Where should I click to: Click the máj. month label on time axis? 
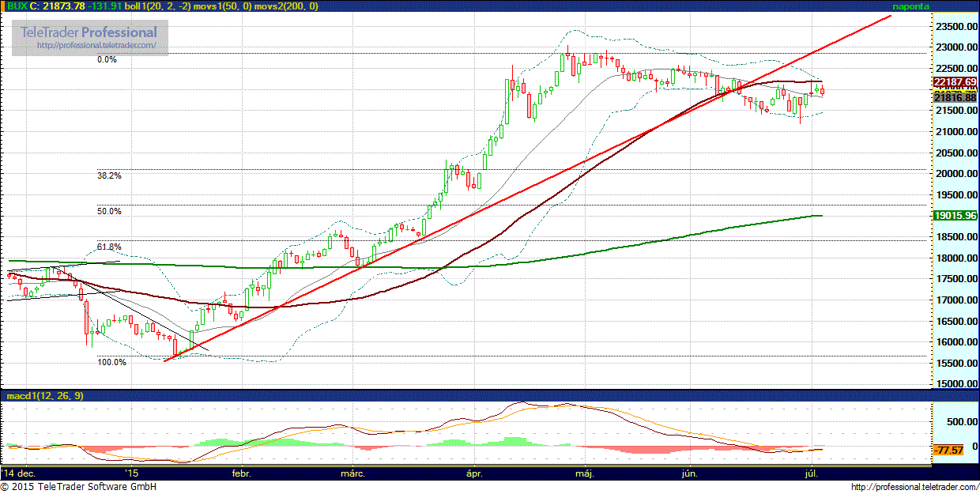point(584,473)
